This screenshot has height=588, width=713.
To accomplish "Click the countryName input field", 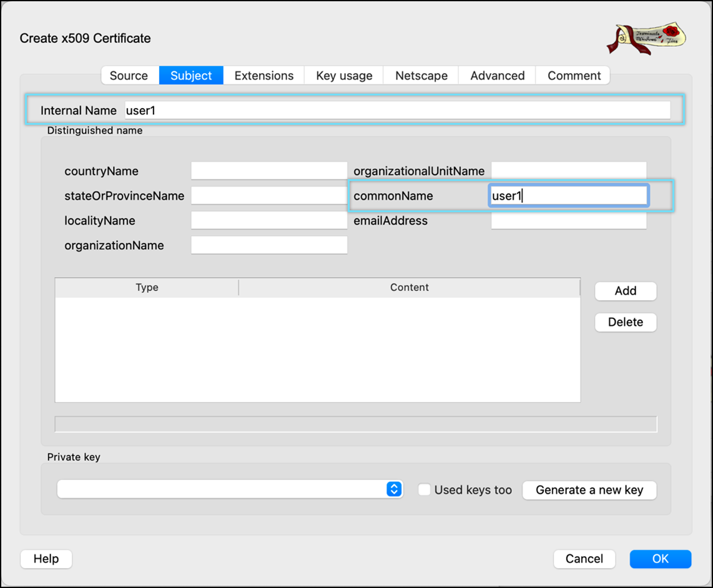I will [x=268, y=171].
